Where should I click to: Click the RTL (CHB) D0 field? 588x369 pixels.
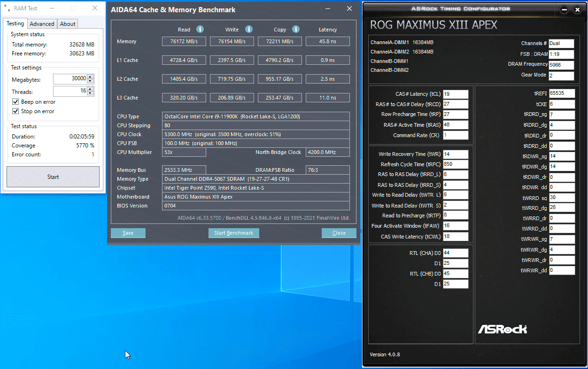[456, 274]
